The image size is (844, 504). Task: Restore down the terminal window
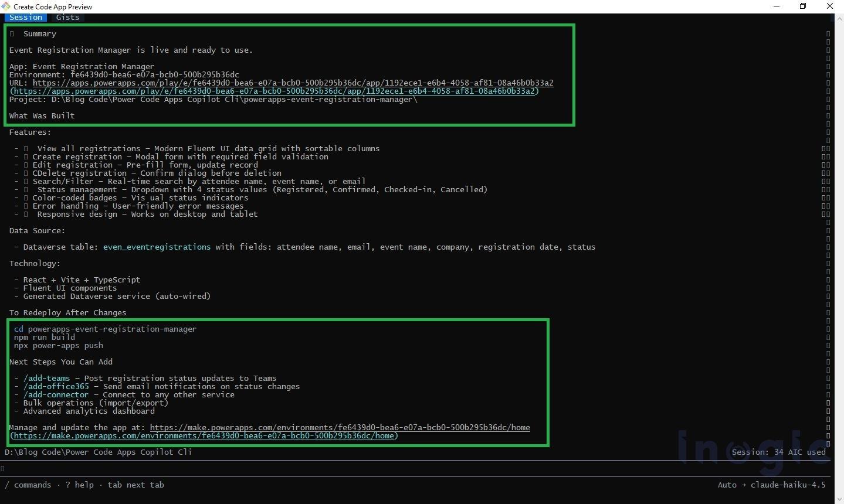803,6
